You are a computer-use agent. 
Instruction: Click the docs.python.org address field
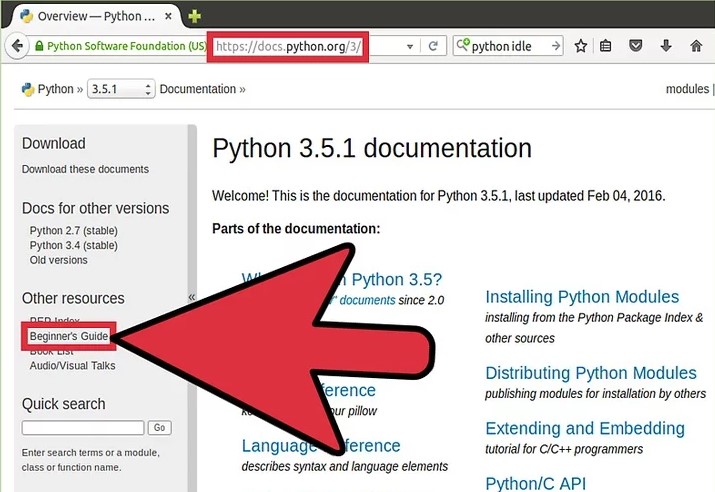pyautogui.click(x=288, y=46)
